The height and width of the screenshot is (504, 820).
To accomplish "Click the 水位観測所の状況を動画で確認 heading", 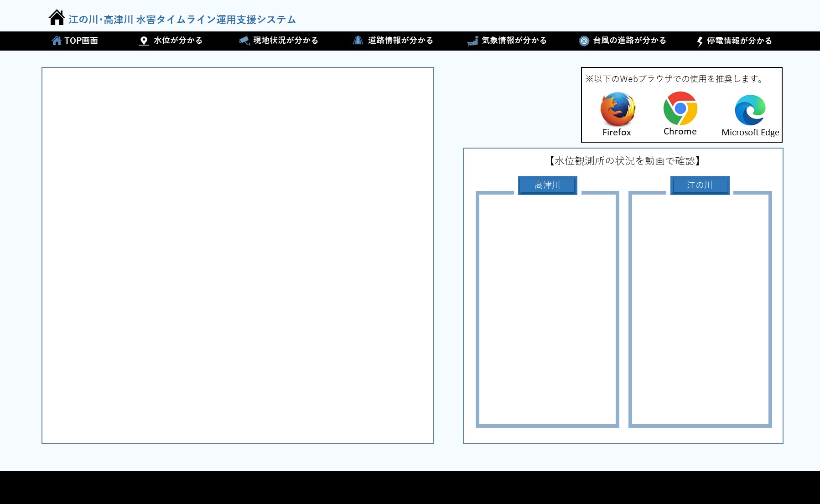I will point(624,161).
